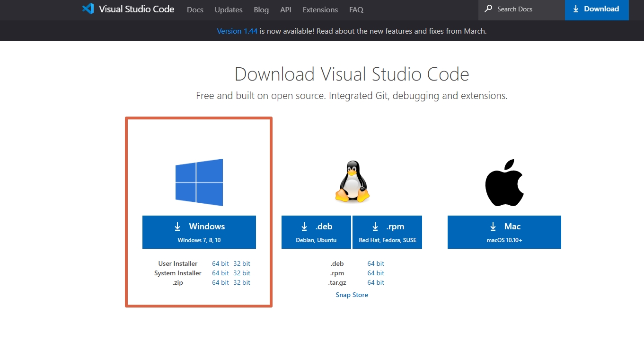Click the blue Windows logo
Image resolution: width=644 pixels, height=353 pixels.
point(199,182)
